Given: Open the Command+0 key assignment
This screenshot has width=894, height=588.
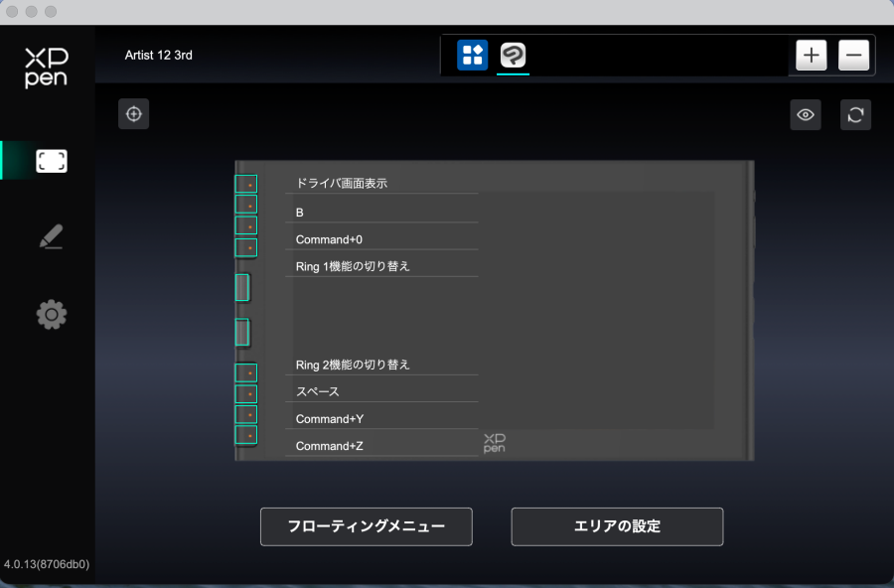Looking at the screenshot, I should coord(381,239).
